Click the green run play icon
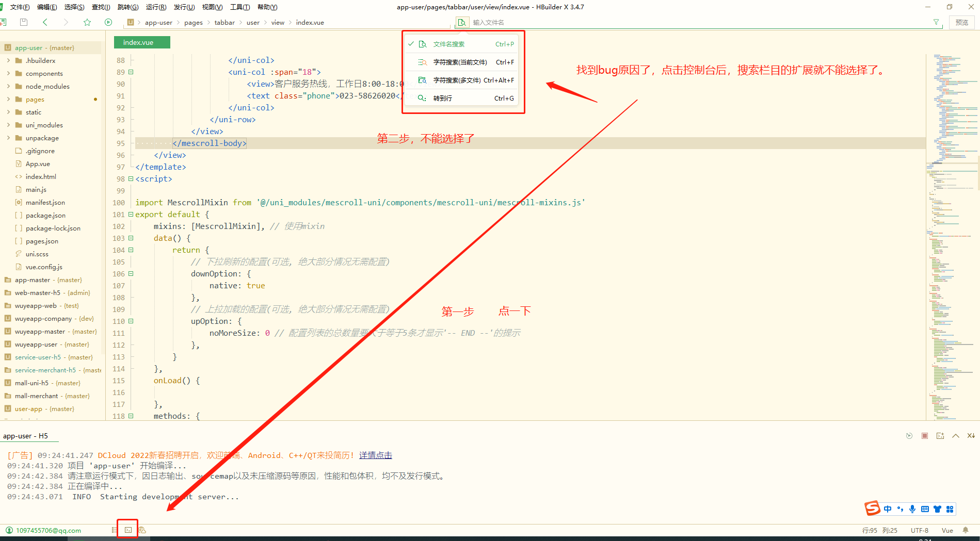This screenshot has width=980, height=541. coord(108,22)
